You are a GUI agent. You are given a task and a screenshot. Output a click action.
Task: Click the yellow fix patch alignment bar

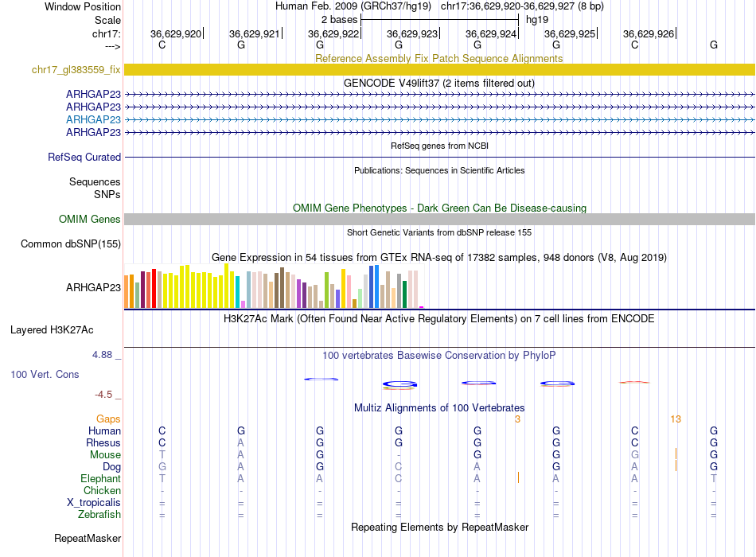pos(439,70)
